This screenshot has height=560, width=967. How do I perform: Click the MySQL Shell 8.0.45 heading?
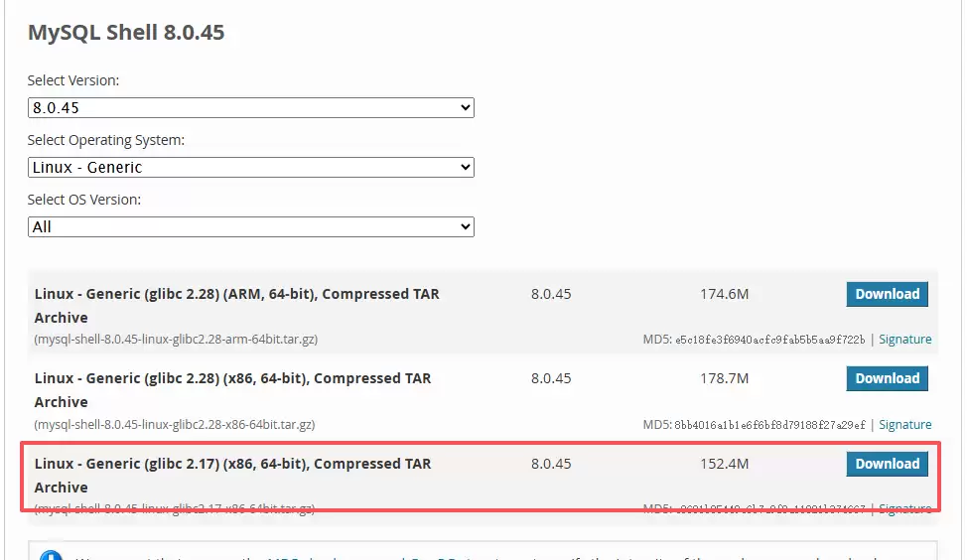pos(126,33)
